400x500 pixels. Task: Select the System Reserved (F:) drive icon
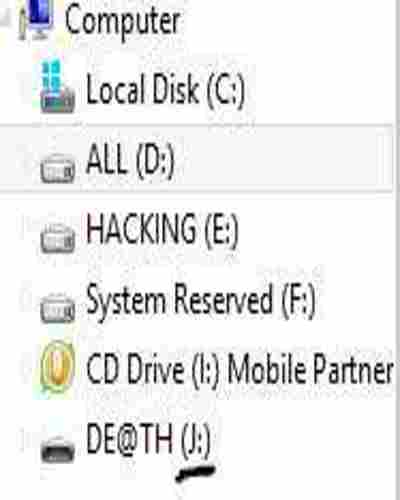coord(57,308)
